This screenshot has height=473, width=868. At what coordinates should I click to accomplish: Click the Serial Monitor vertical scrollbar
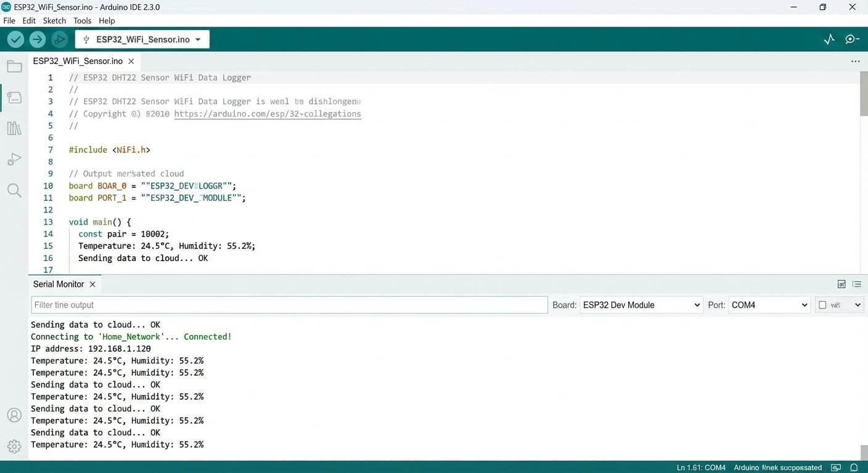(864, 452)
